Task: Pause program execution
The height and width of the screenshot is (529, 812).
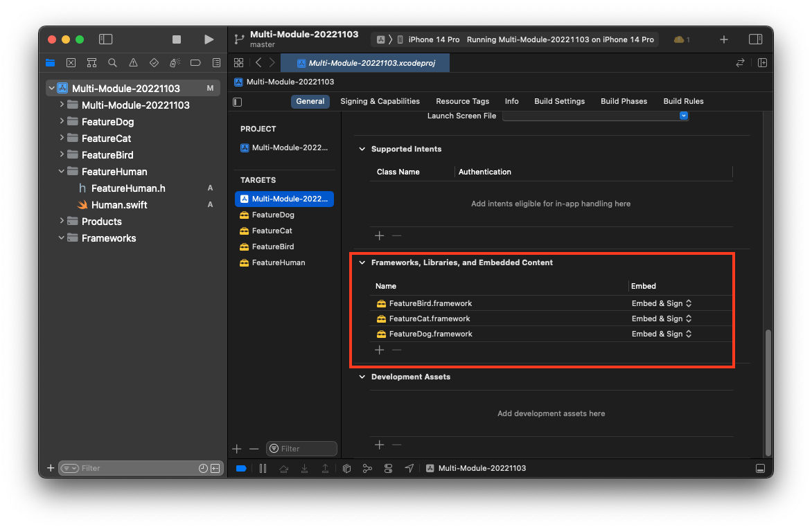Action: pos(263,469)
